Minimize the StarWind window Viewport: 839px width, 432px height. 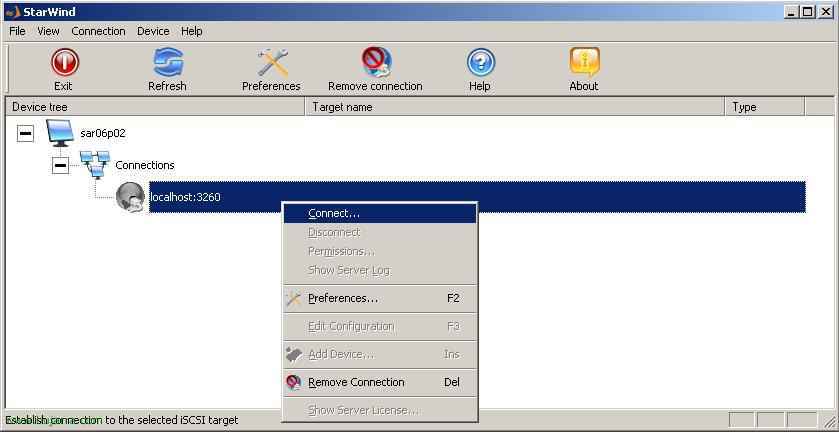(x=792, y=12)
